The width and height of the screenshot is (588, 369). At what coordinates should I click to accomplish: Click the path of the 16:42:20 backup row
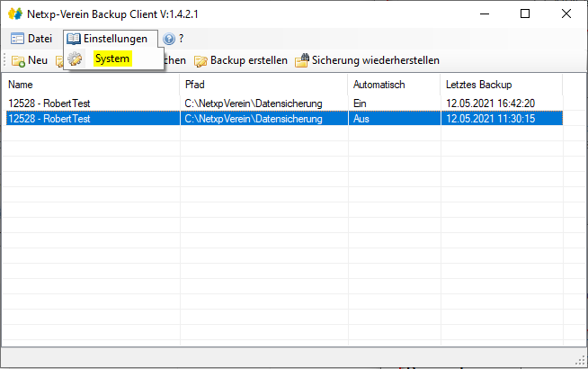click(x=254, y=103)
